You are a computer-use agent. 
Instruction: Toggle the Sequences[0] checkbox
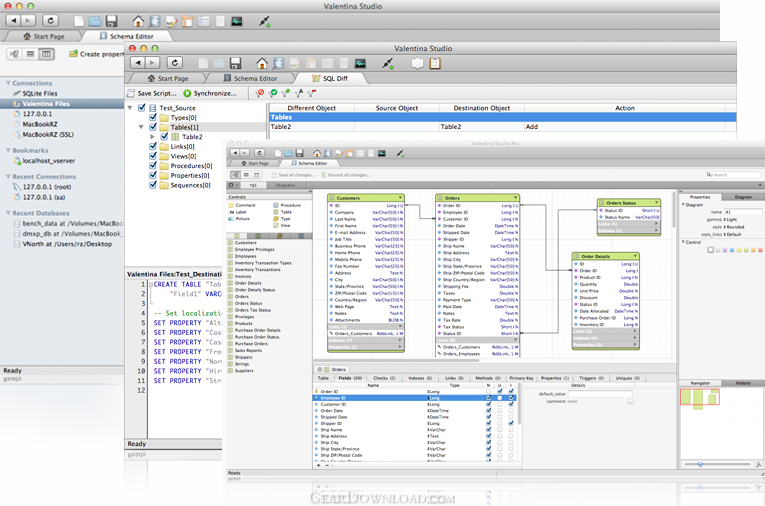(x=153, y=186)
